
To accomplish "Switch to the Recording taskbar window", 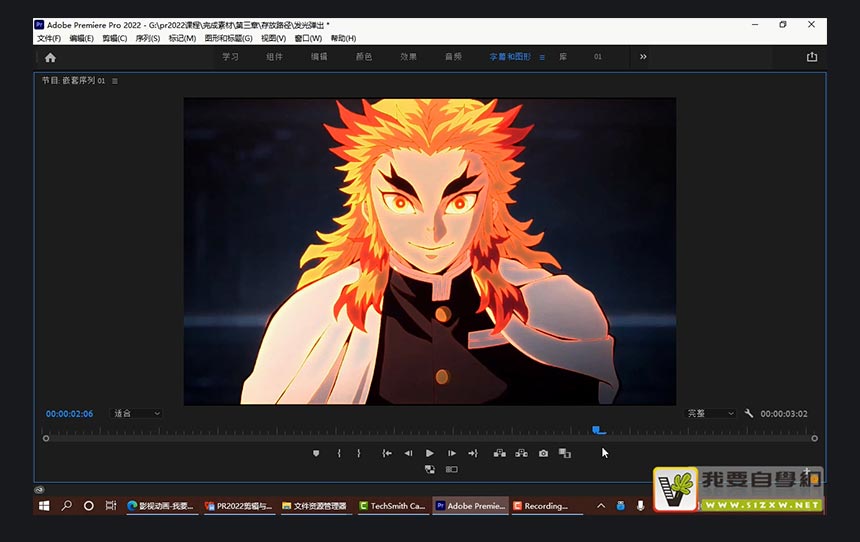I will coord(547,506).
